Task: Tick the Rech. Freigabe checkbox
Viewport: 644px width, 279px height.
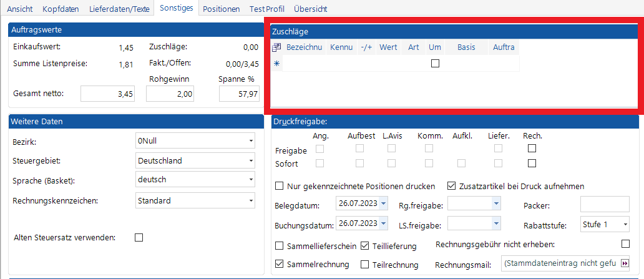Action: [x=532, y=149]
